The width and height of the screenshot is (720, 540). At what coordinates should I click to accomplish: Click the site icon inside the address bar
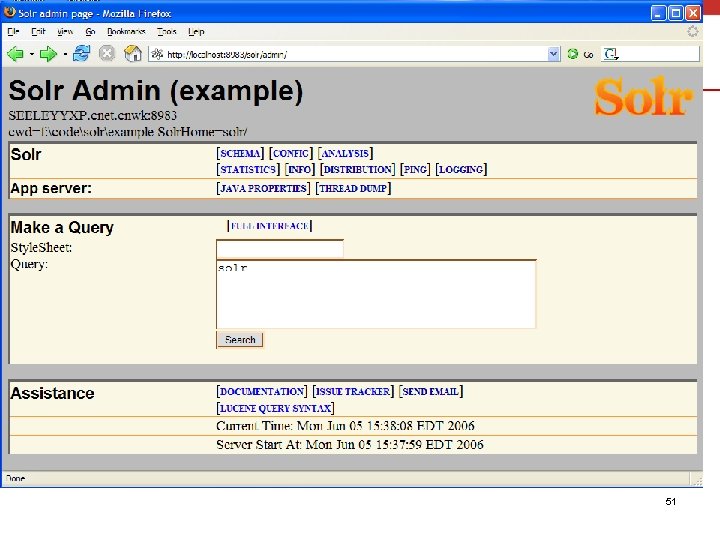pyautogui.click(x=158, y=54)
